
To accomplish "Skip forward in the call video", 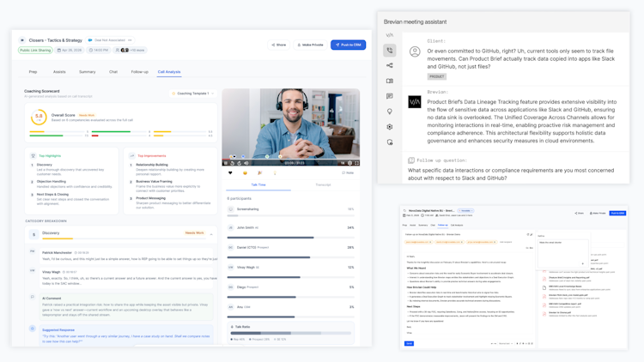I will point(239,163).
